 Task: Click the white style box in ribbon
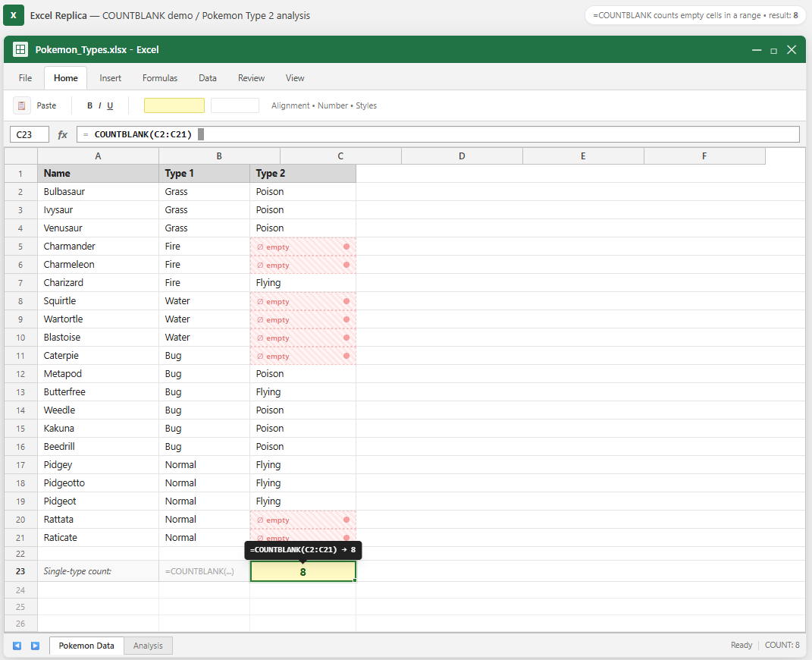tap(234, 105)
